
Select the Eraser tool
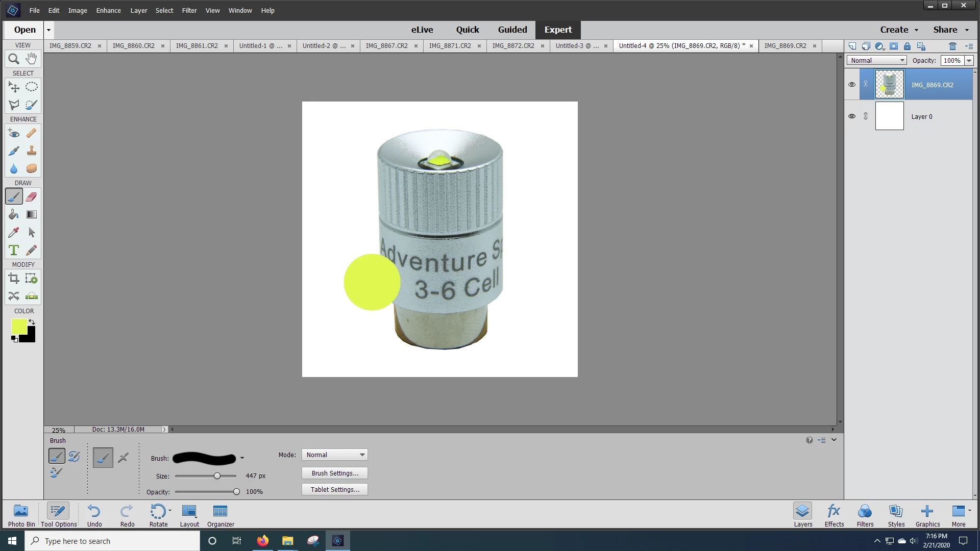[x=32, y=196]
